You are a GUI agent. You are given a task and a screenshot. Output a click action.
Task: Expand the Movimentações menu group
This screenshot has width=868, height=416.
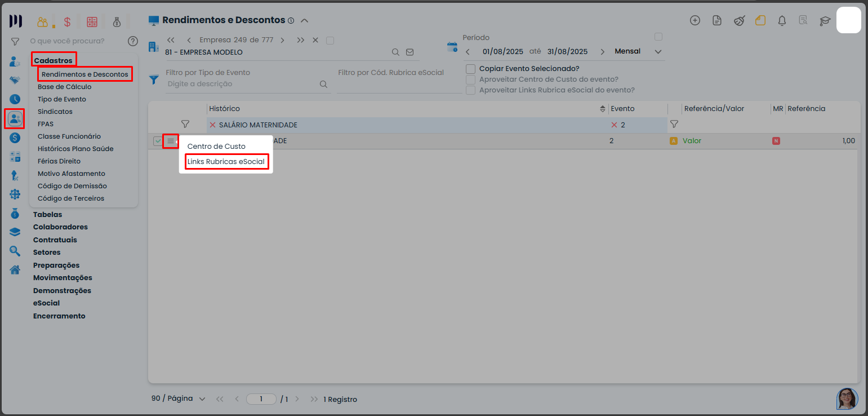click(63, 277)
